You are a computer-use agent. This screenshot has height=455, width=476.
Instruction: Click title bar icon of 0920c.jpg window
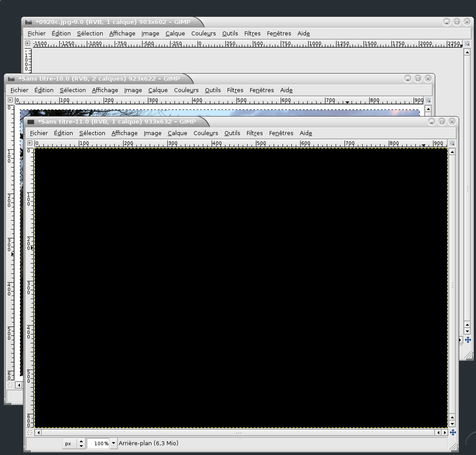[x=29, y=22]
